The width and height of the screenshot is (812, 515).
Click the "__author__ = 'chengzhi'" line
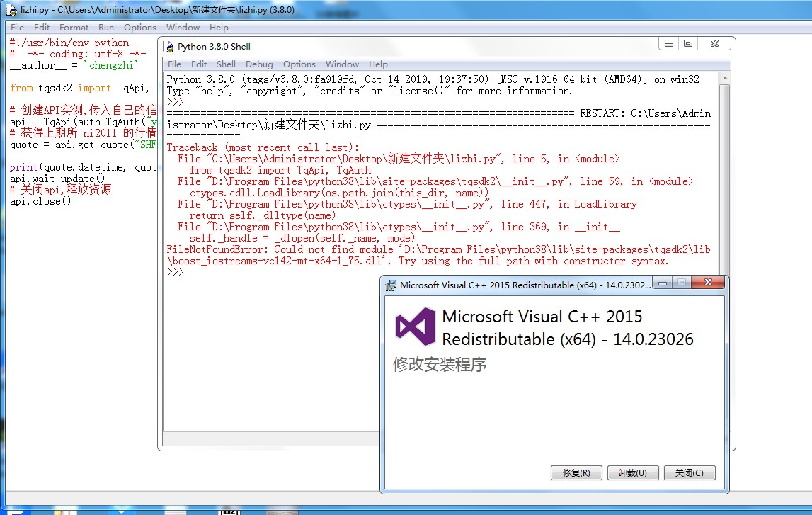tap(74, 65)
